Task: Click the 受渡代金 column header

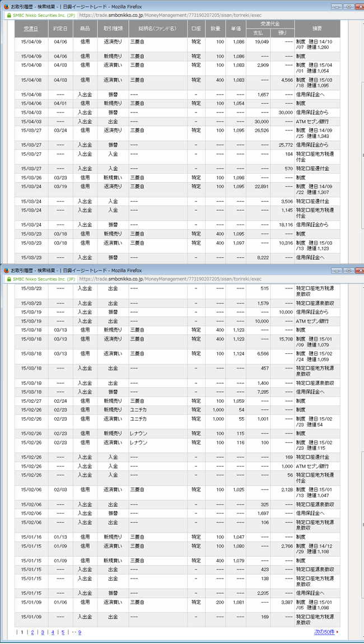Action: 270,24
